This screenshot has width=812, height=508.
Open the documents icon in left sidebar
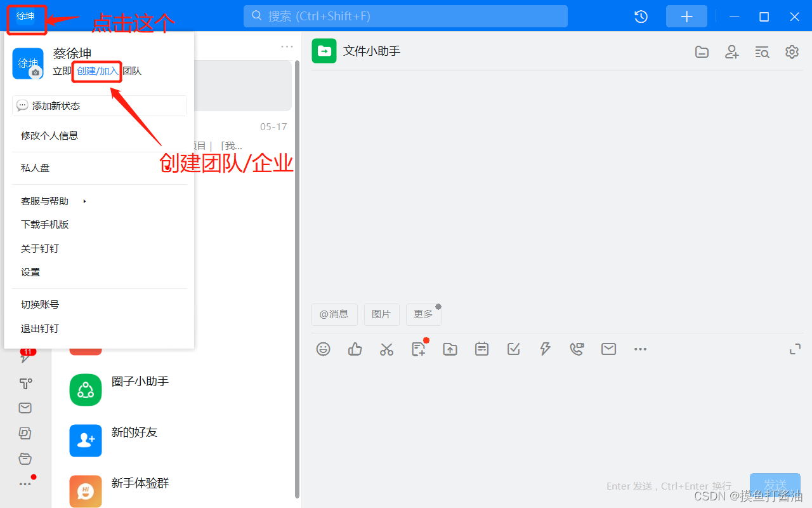25,434
